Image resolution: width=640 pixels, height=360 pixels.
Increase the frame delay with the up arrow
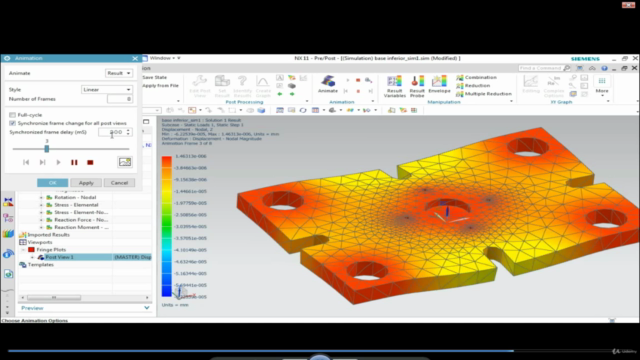[129, 130]
